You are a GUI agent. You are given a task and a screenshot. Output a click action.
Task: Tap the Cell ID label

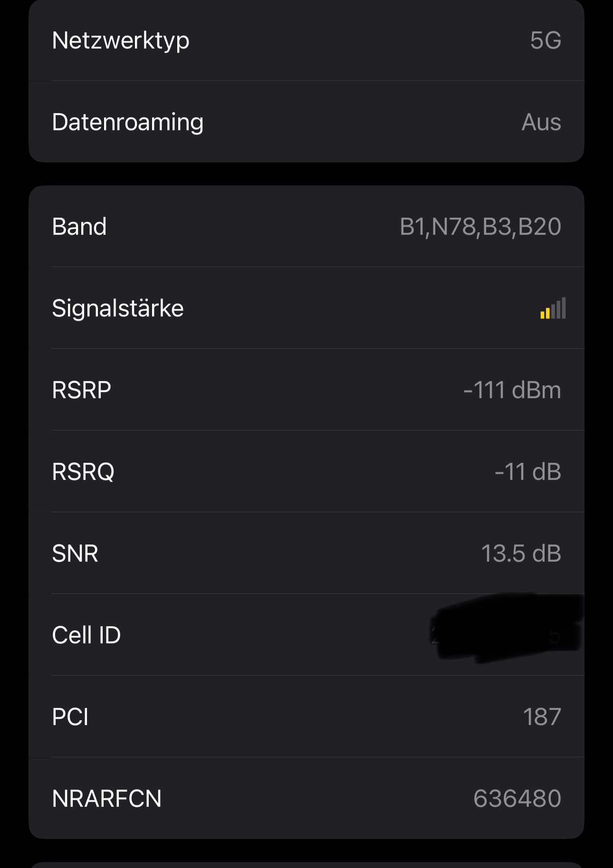(86, 635)
